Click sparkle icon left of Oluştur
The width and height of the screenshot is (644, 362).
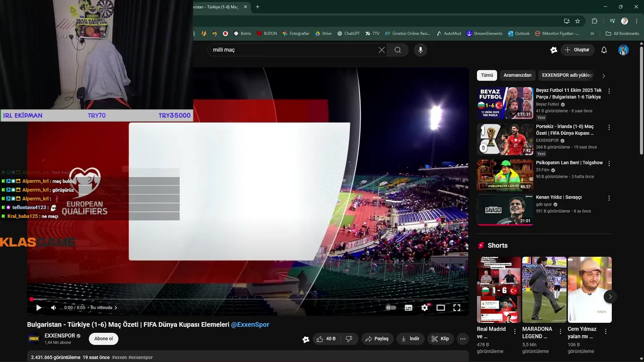pos(553,50)
